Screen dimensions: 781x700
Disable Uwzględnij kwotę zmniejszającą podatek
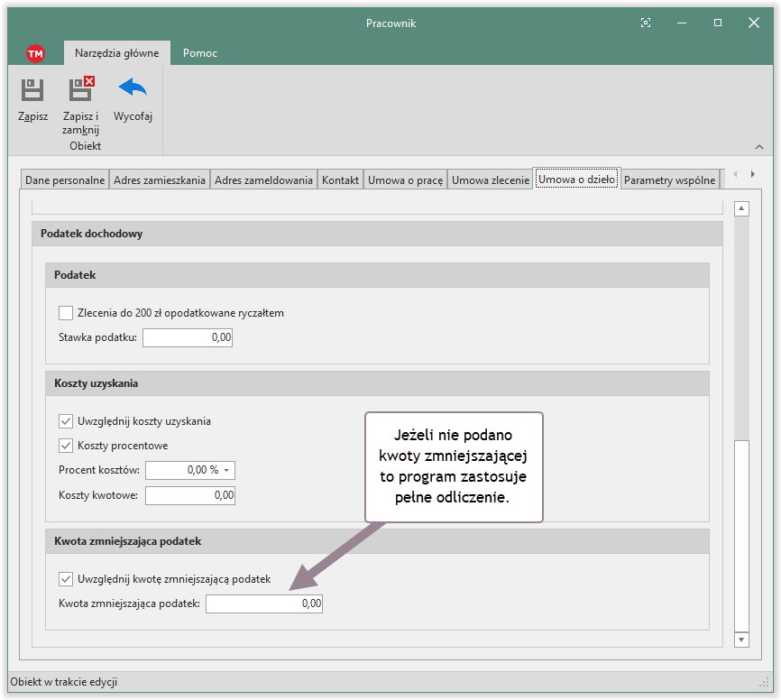(x=66, y=579)
